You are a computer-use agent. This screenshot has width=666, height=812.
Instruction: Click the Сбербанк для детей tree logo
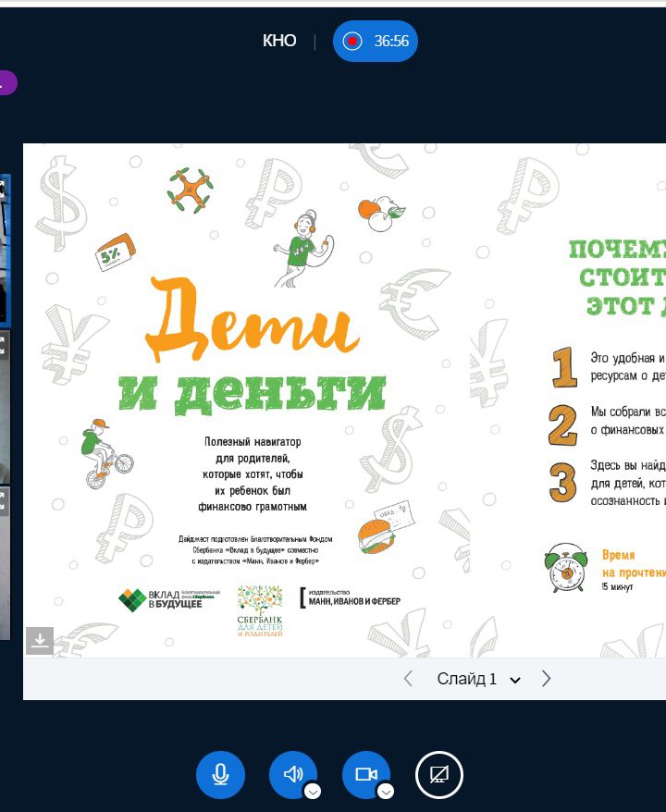tap(260, 610)
